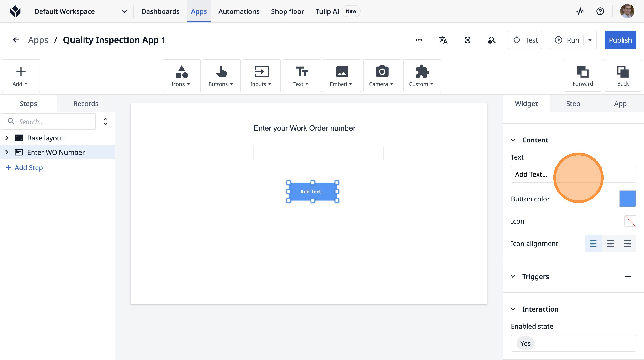Click the focus target icon
The height and width of the screenshot is (360, 644).
[467, 40]
